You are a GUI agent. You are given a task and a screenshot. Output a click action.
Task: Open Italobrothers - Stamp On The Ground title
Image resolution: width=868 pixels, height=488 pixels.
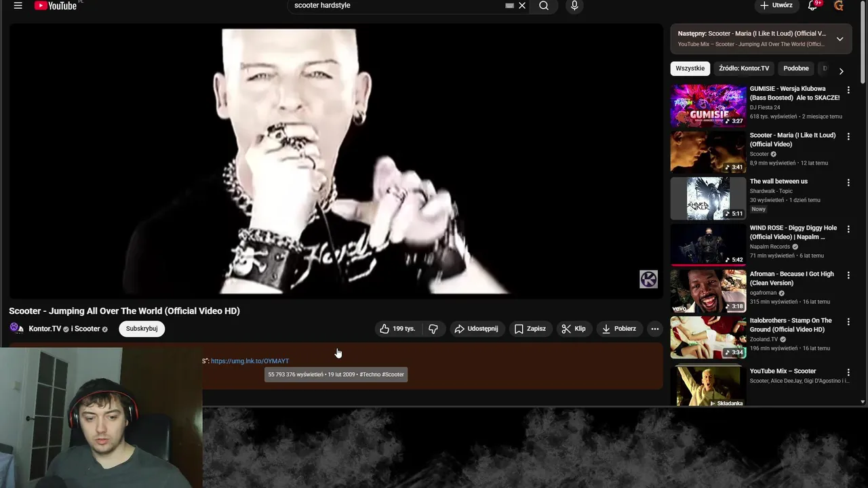[x=791, y=325]
